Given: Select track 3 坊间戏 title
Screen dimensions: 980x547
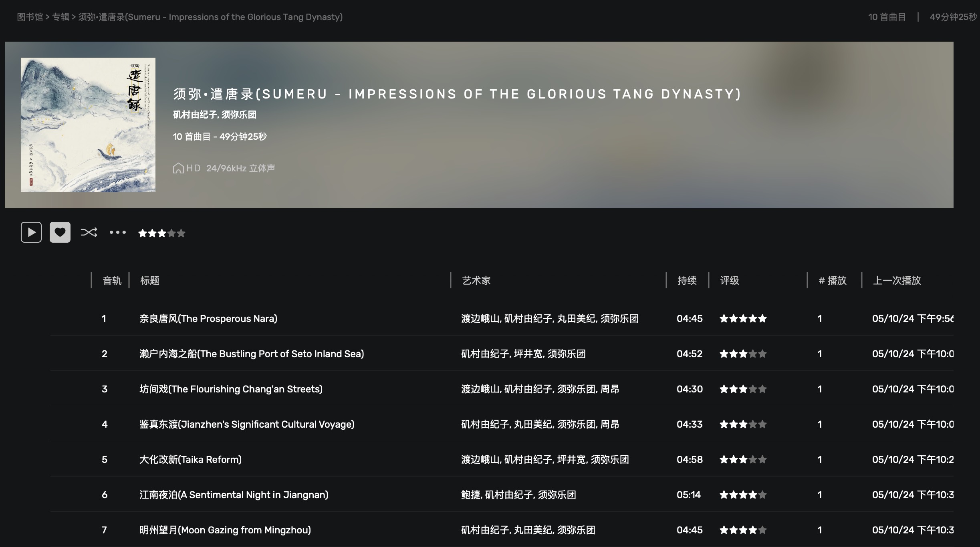Looking at the screenshot, I should coord(231,389).
